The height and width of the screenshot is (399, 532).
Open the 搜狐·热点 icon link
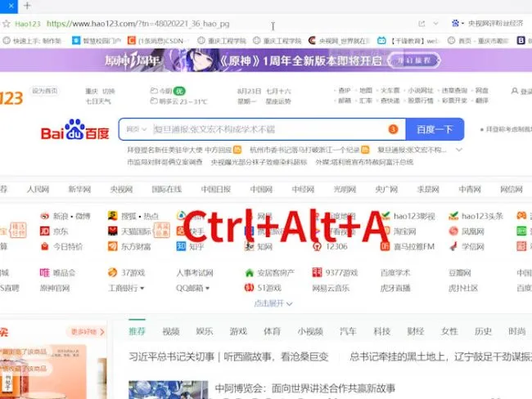[112, 216]
